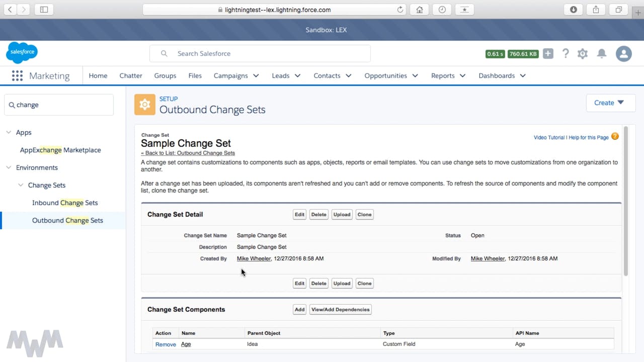Open AppExchange Marketplace in the sidebar
This screenshot has height=362, width=644.
(x=60, y=150)
